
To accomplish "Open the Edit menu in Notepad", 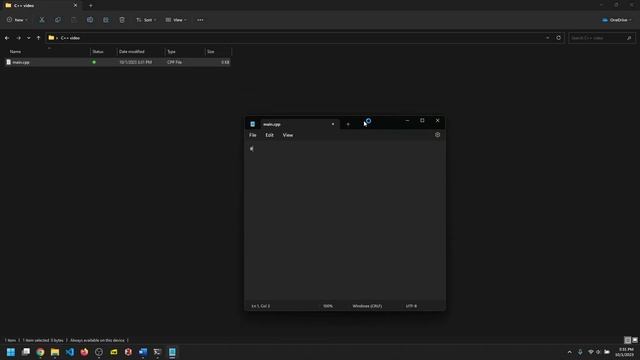I will click(269, 135).
